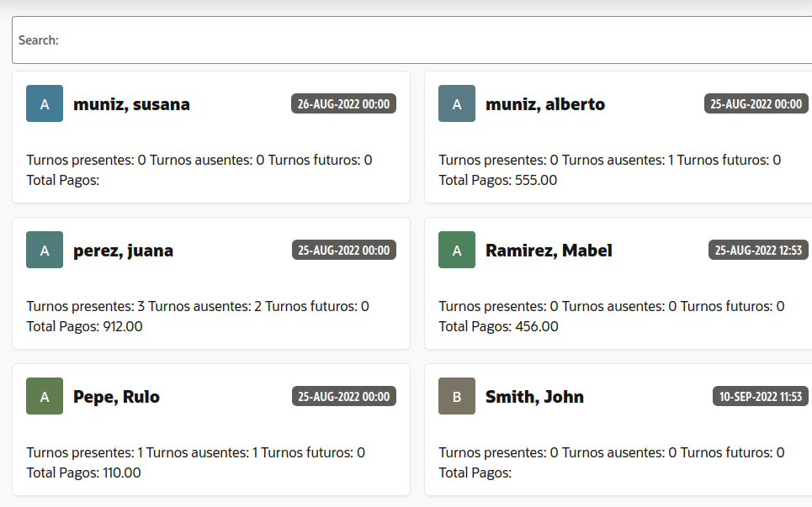Click Total Pagos: 912.00 text
The width and height of the screenshot is (812, 507).
tap(84, 326)
